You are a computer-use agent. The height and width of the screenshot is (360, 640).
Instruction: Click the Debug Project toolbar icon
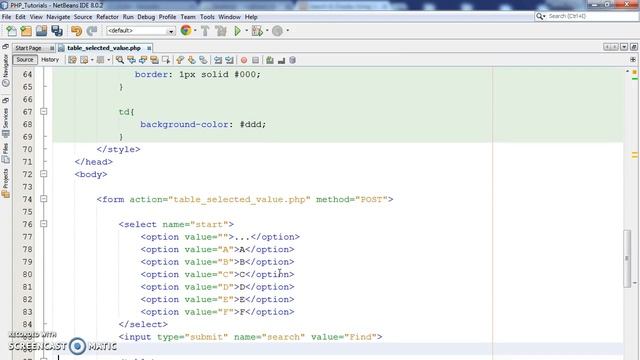tap(257, 31)
